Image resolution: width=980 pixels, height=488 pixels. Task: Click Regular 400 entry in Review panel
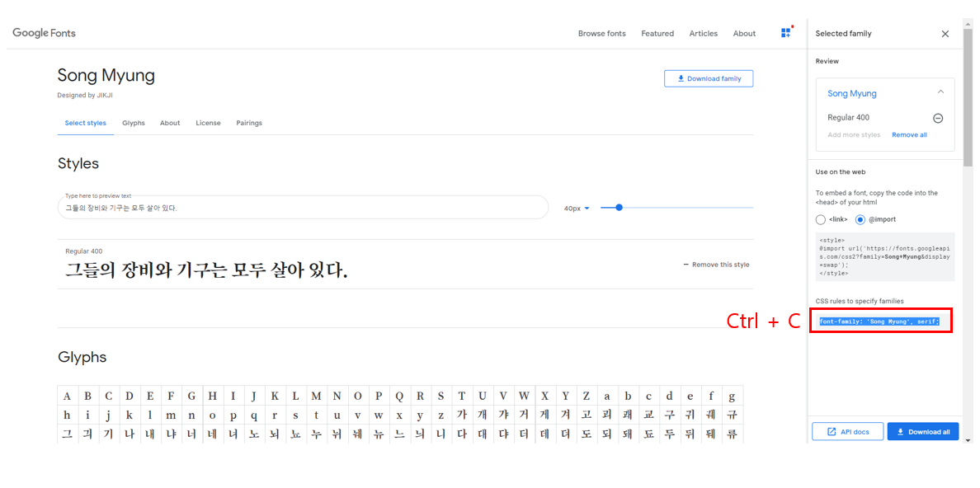click(848, 118)
